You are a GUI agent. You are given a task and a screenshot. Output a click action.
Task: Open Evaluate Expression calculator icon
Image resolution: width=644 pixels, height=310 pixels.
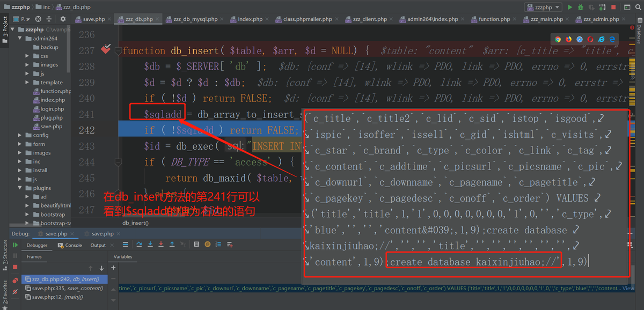(x=196, y=245)
